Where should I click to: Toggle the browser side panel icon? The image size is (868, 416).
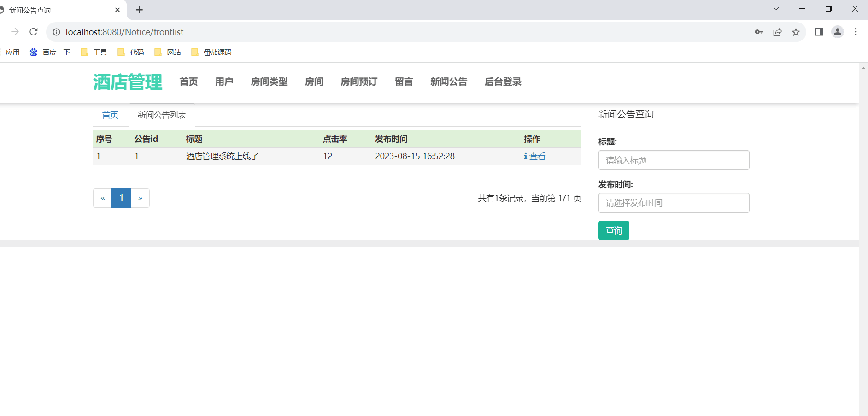pos(819,32)
